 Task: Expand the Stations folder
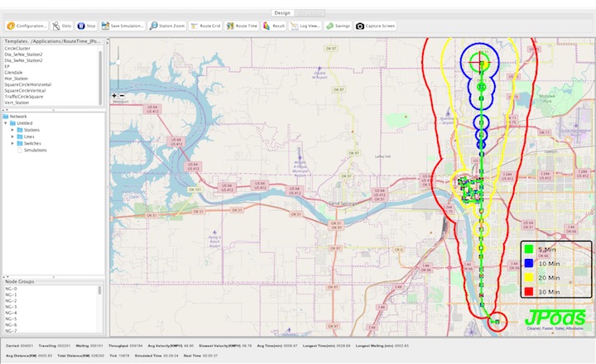13,130
